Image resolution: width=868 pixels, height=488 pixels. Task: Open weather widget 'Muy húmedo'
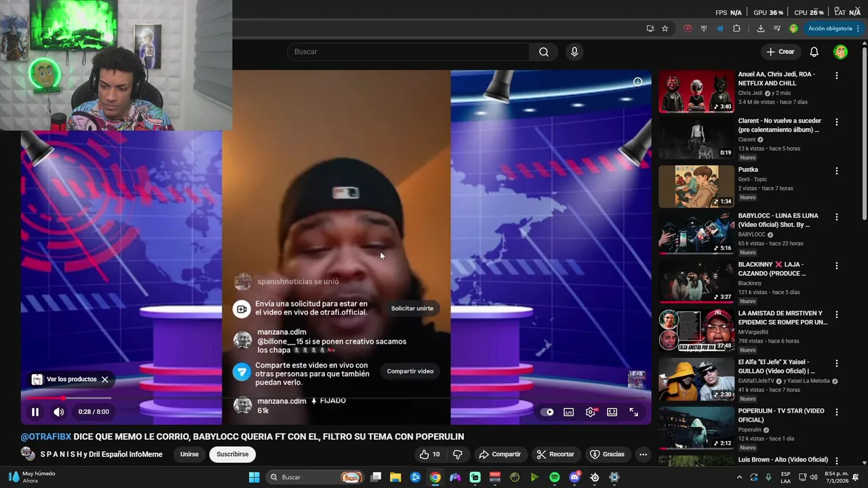pyautogui.click(x=33, y=477)
